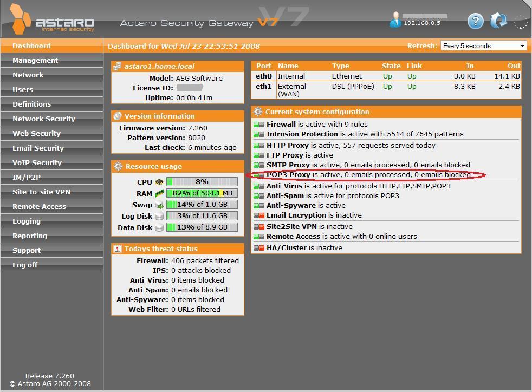The height and width of the screenshot is (392, 532).
Task: Click the Firewall configuration link
Action: (x=281, y=124)
